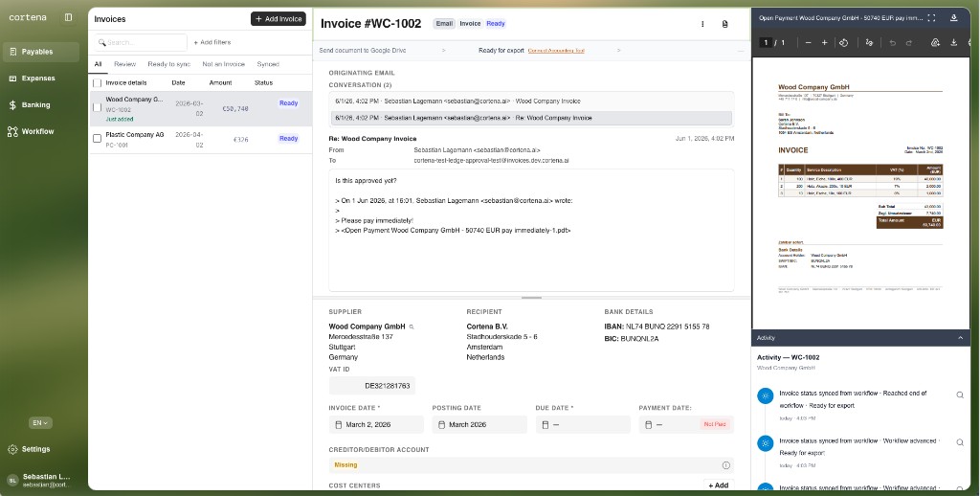Click the BIC value BUNQNL2A

point(639,338)
